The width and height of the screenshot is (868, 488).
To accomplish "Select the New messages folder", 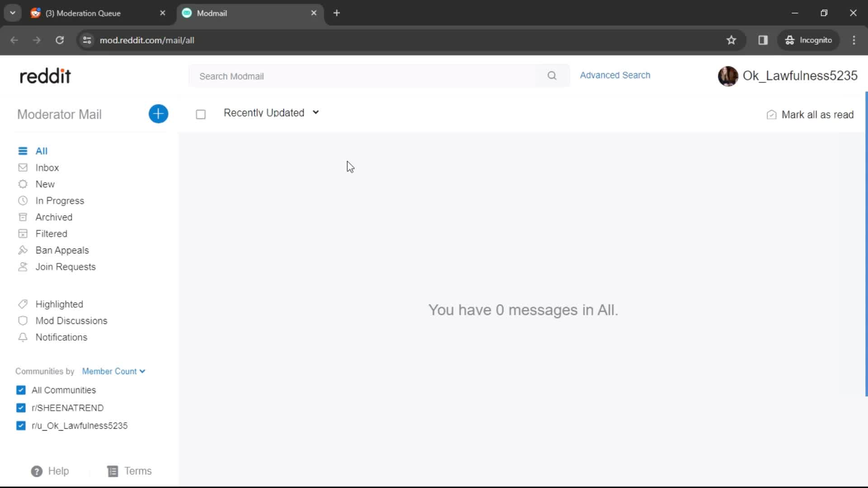I will pos(45,184).
